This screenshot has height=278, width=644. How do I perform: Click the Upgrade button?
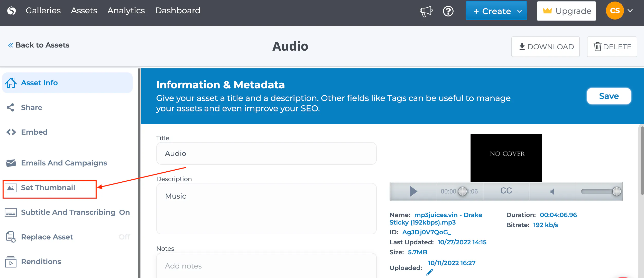pyautogui.click(x=566, y=11)
